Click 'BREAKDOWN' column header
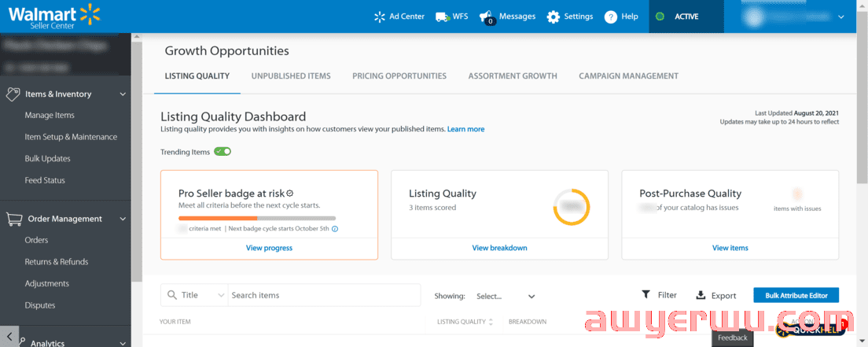 tap(528, 322)
